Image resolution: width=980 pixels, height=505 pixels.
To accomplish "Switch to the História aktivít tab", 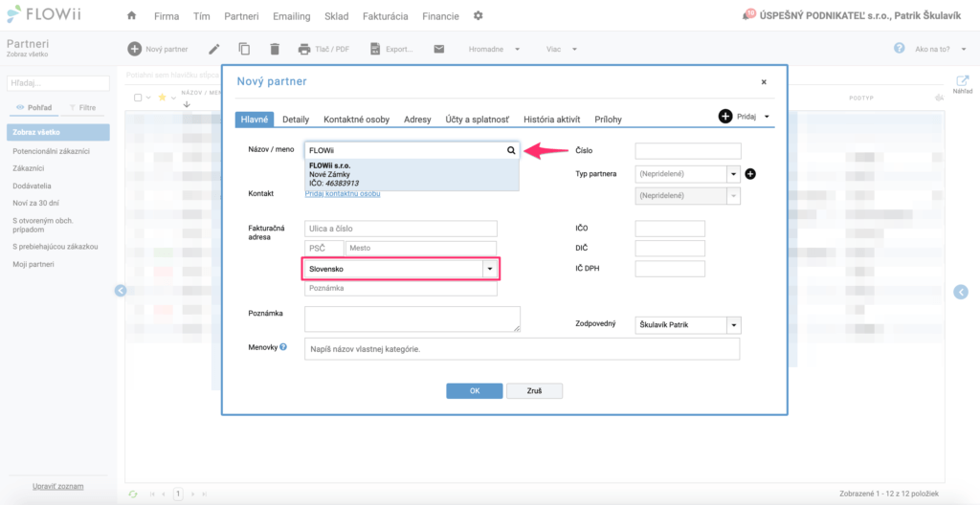I will [x=552, y=120].
